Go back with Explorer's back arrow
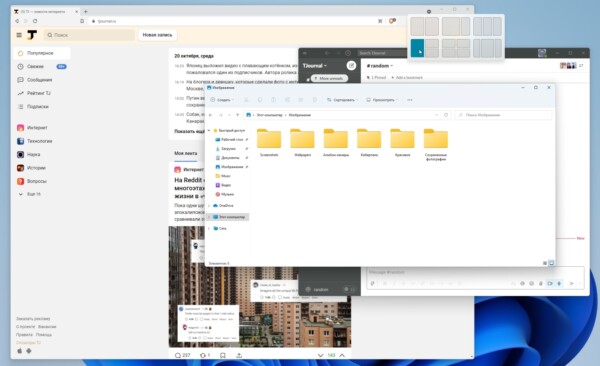This screenshot has width=600, height=366. pos(211,115)
